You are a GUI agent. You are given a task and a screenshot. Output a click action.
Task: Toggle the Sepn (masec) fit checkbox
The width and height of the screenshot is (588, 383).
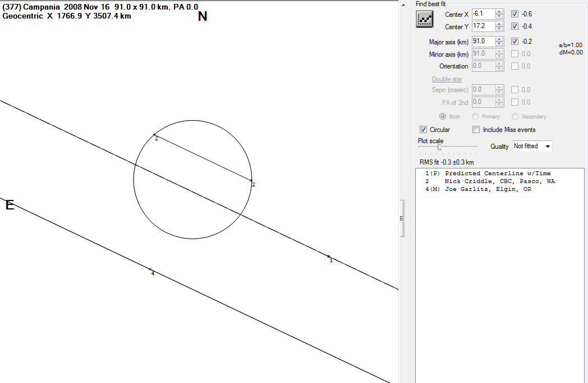(515, 90)
